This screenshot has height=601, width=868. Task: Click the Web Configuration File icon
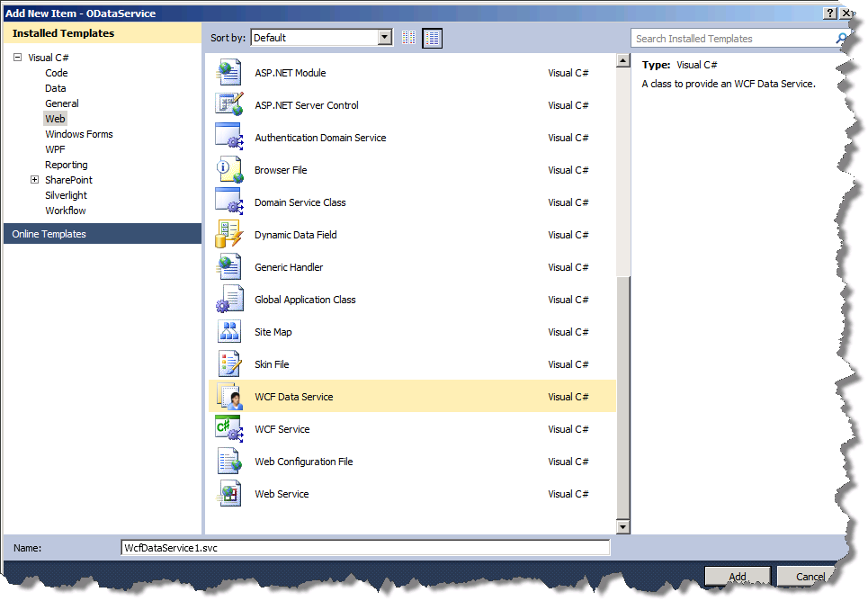click(x=229, y=461)
